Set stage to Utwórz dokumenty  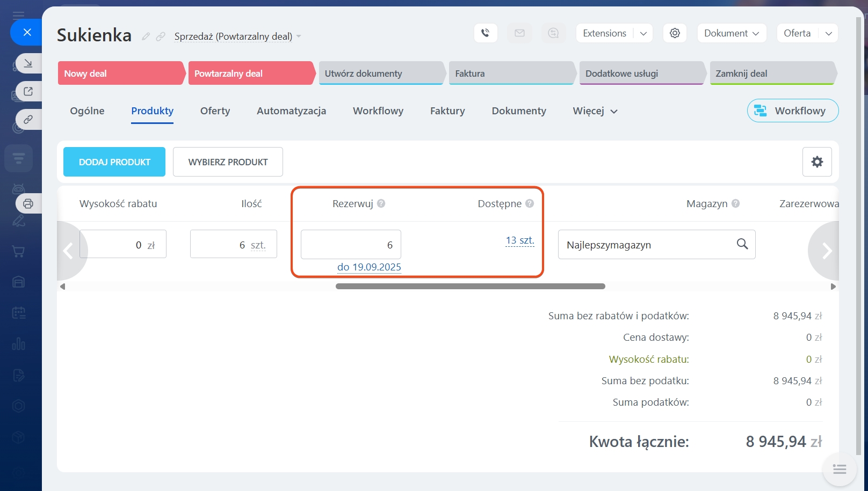(x=381, y=74)
